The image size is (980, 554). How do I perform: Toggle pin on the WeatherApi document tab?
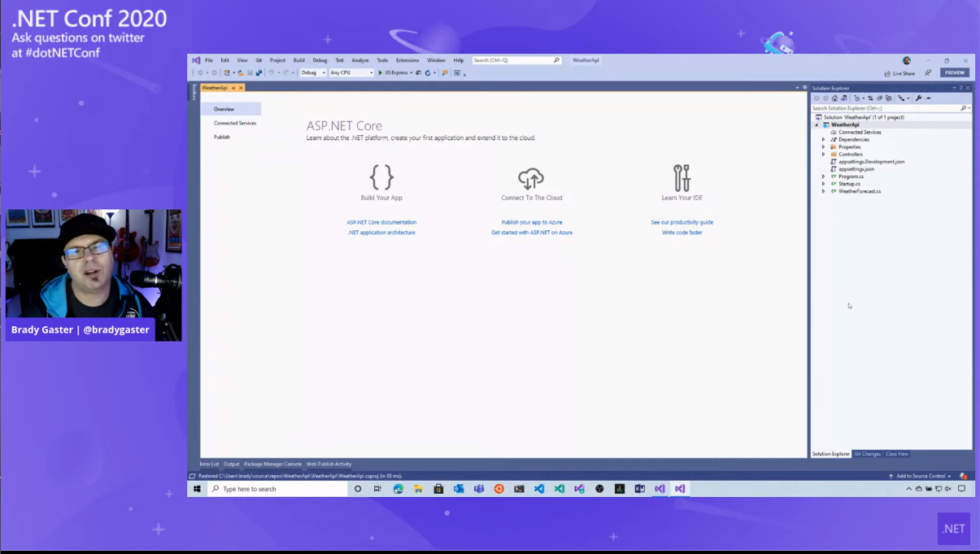233,88
